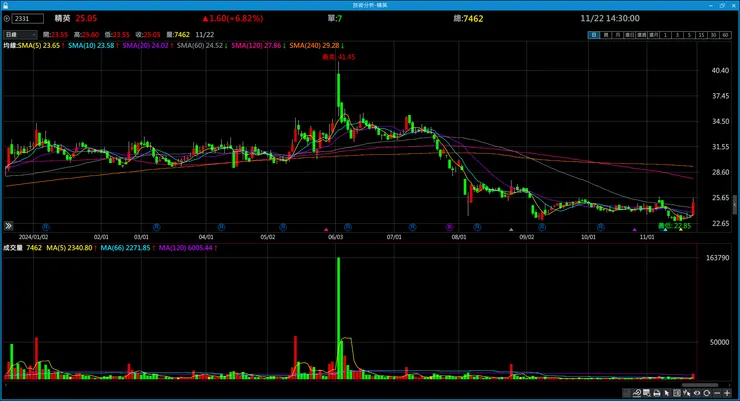Click the SMA(5) 23.65 moving average label
740x401 pixels.
click(x=39, y=46)
